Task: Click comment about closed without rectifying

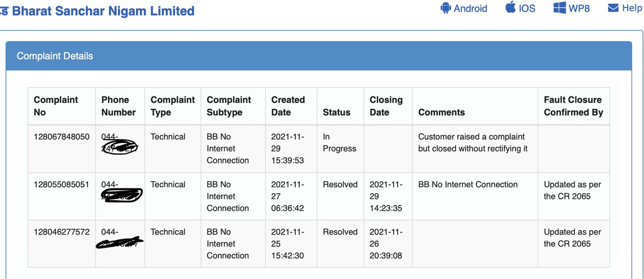Action: coord(473,143)
